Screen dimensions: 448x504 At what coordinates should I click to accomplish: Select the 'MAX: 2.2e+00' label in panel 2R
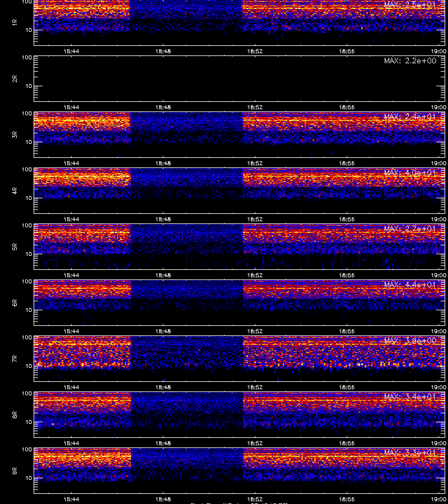point(410,60)
